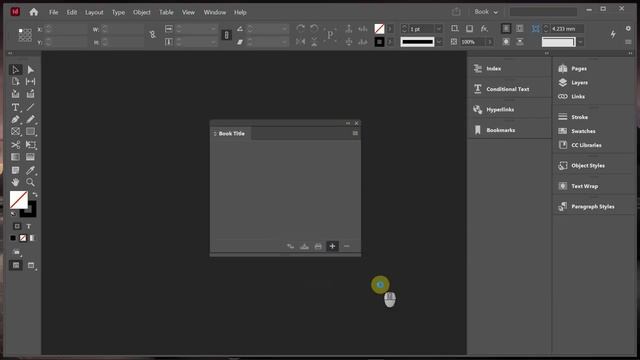This screenshot has height=360, width=640.
Task: Open the Edit menu
Action: pyautogui.click(x=72, y=12)
